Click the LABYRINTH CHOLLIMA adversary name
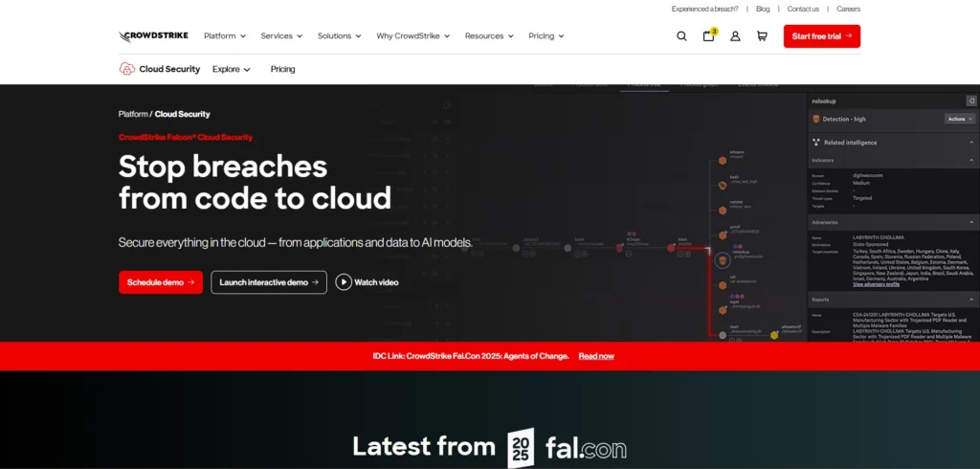 point(879,237)
